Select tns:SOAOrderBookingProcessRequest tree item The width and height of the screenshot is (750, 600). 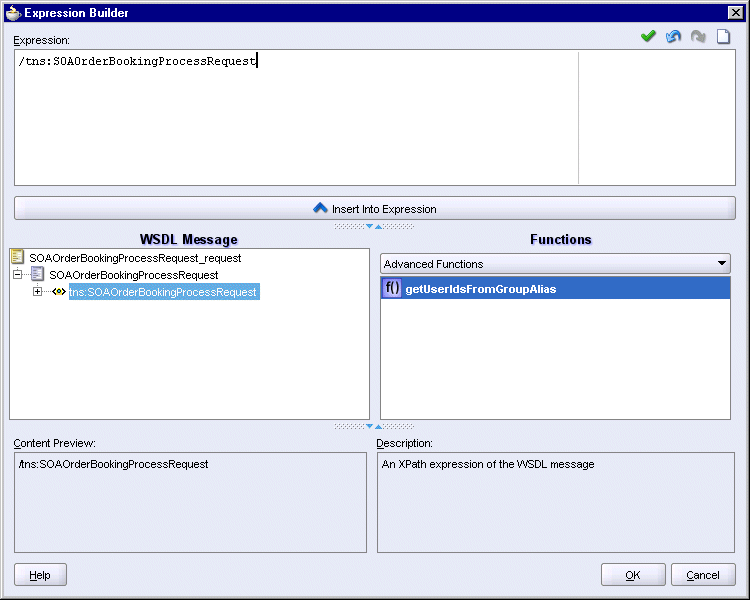pos(164,291)
